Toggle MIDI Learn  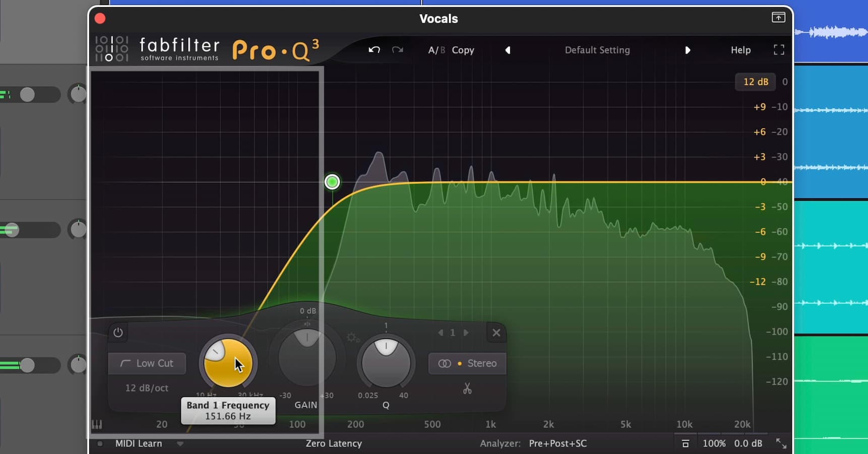point(139,443)
